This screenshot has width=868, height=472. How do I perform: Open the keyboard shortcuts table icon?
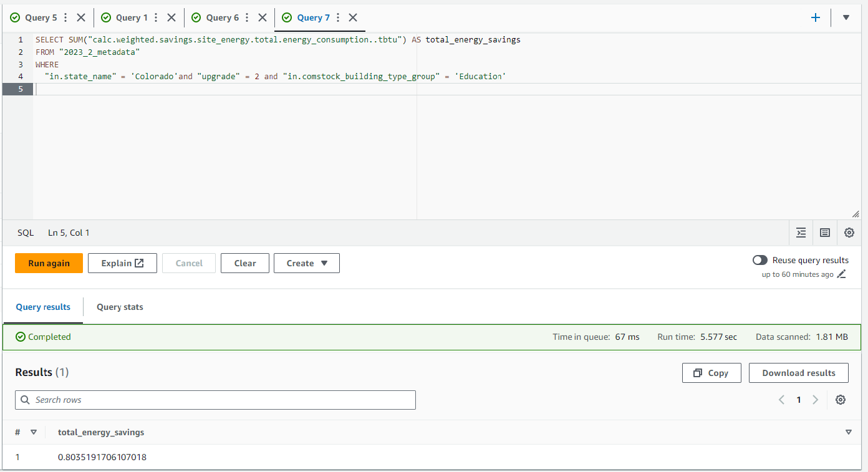click(x=825, y=233)
